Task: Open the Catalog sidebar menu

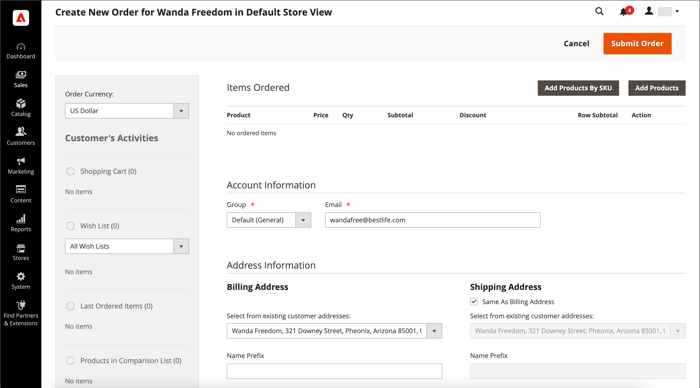Action: coord(21,108)
